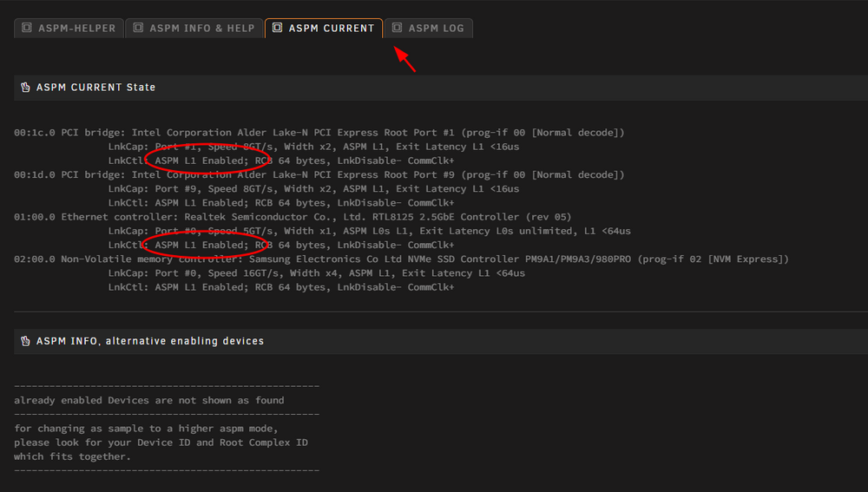Click the ASPM INFO, alternative enabling devices heading

(150, 341)
